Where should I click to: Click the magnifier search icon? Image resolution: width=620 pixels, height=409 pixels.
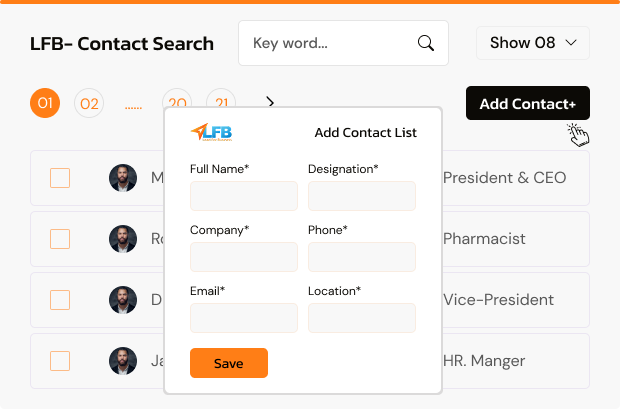tap(426, 43)
